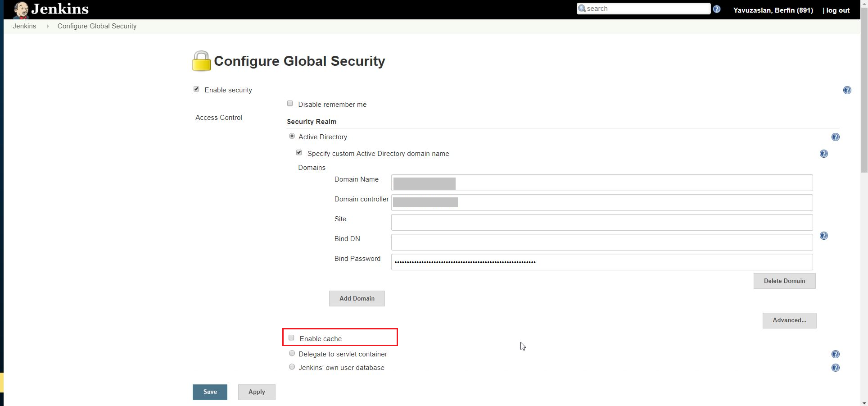The width and height of the screenshot is (868, 406).
Task: Click Jenkins breadcrumb link
Action: pyautogui.click(x=24, y=26)
